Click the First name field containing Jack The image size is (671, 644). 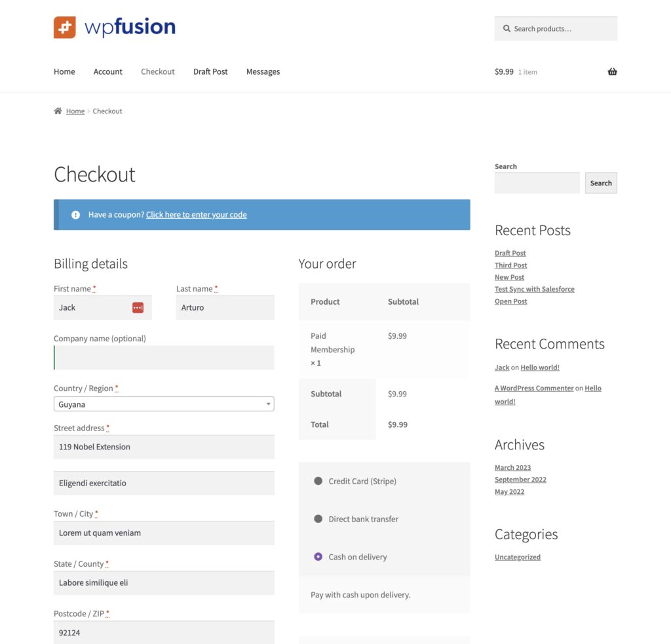coord(103,308)
